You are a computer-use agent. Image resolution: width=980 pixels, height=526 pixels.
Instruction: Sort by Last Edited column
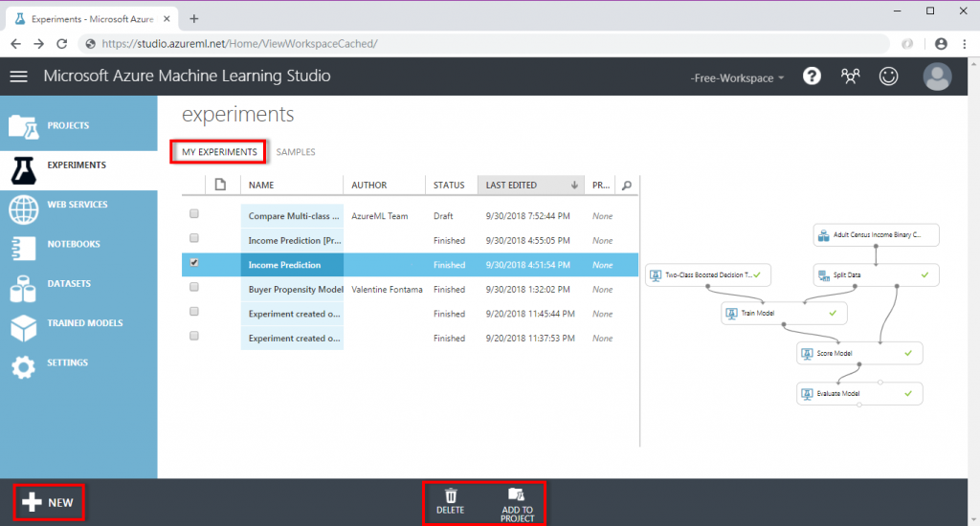(x=530, y=185)
